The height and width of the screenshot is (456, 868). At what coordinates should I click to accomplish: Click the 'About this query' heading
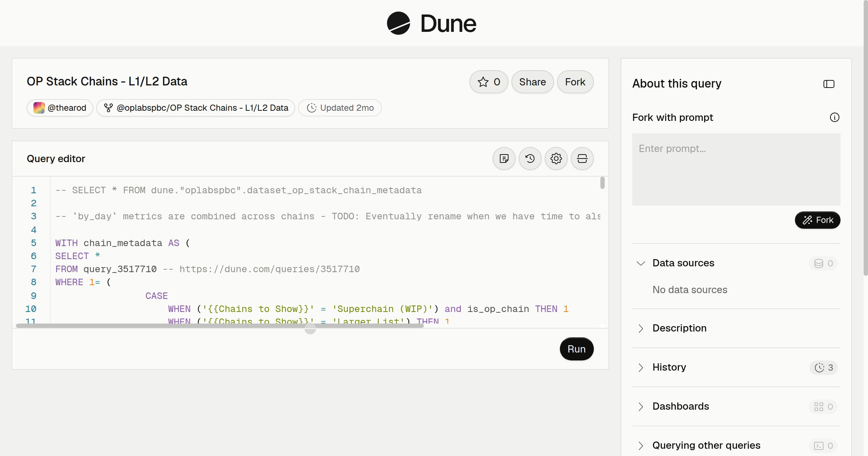(x=677, y=84)
